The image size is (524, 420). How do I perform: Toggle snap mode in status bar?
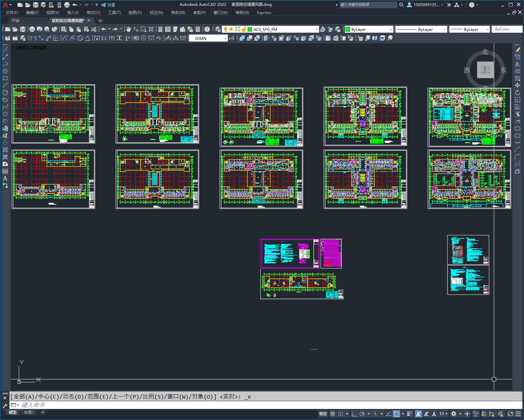[341, 414]
